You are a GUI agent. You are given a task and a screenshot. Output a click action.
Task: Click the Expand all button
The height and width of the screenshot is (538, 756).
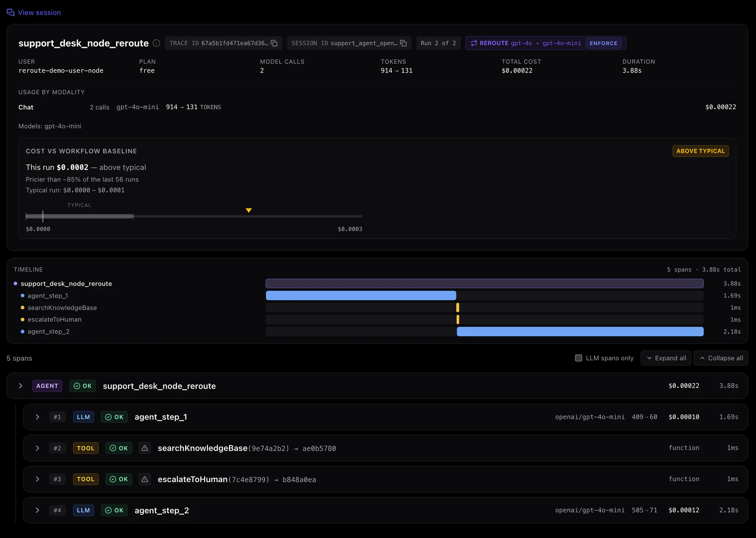pos(666,358)
